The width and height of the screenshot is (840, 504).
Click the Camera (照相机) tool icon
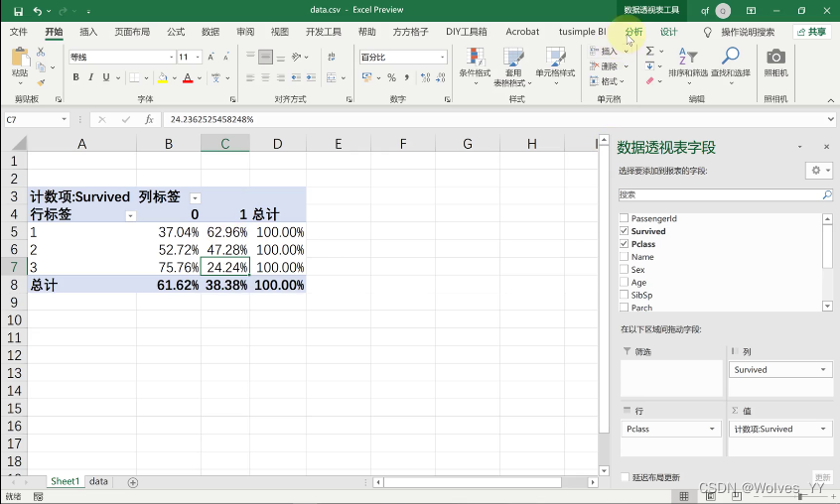coord(775,57)
